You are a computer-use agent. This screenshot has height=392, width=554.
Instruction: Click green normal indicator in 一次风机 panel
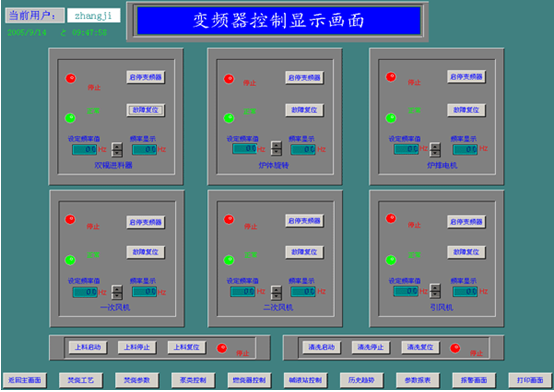tap(70, 260)
